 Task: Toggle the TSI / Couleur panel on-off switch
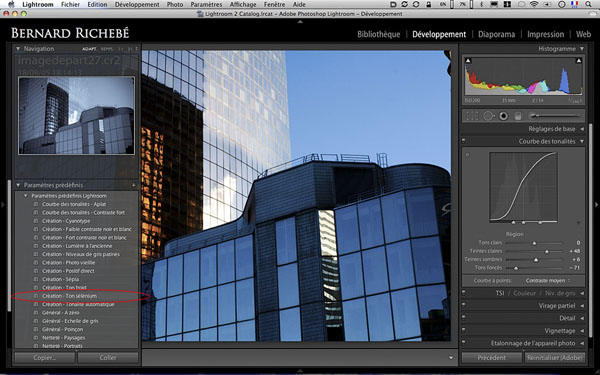point(463,293)
